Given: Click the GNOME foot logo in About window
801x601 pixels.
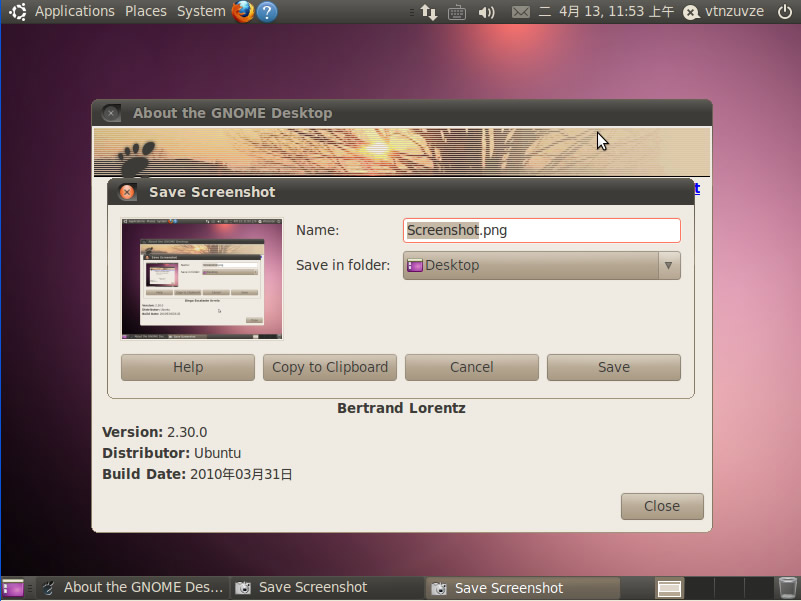Looking at the screenshot, I should click(x=135, y=159).
